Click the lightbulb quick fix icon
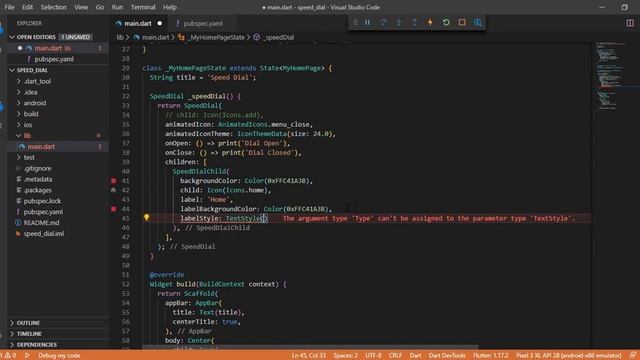Screen dimensions: 640x360 [x=147, y=218]
